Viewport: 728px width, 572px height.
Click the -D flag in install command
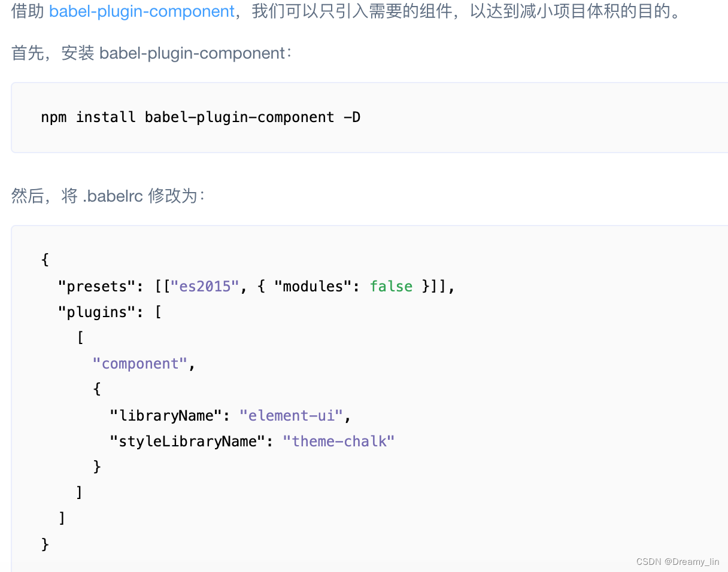(x=352, y=117)
